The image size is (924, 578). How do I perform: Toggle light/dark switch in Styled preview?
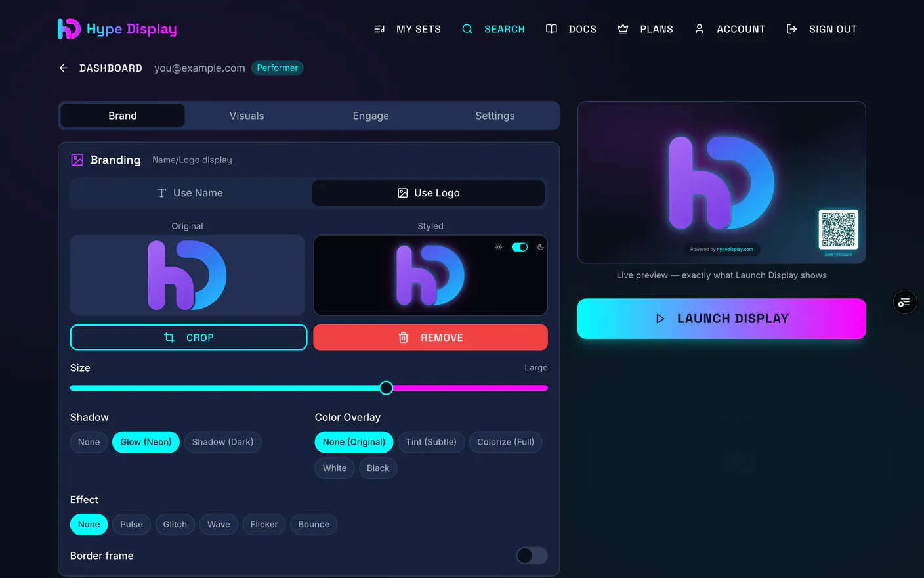520,247
